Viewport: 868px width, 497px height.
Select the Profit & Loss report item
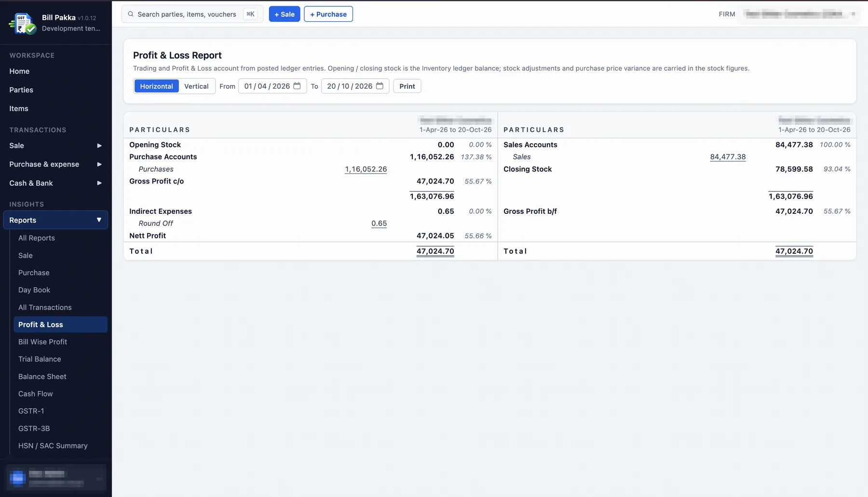60,324
